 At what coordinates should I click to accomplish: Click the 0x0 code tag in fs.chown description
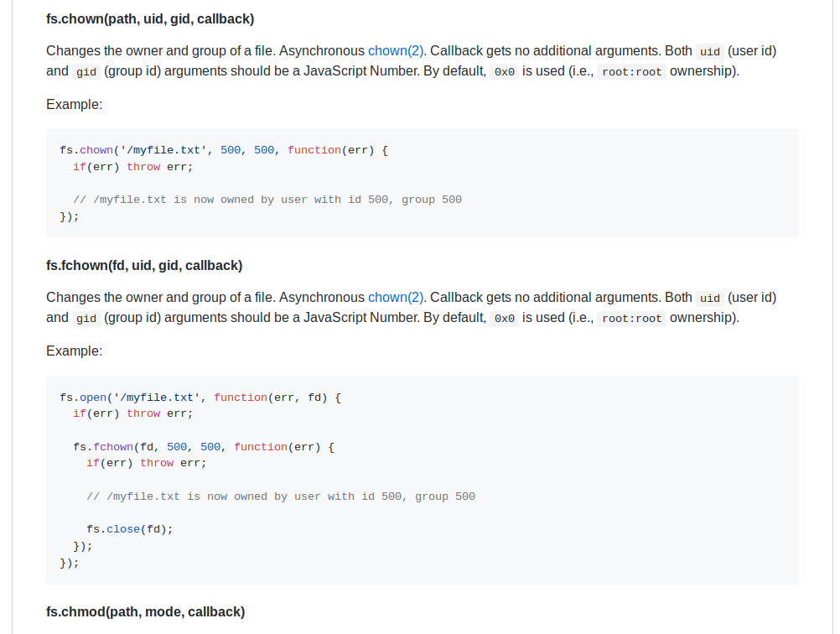tap(504, 72)
